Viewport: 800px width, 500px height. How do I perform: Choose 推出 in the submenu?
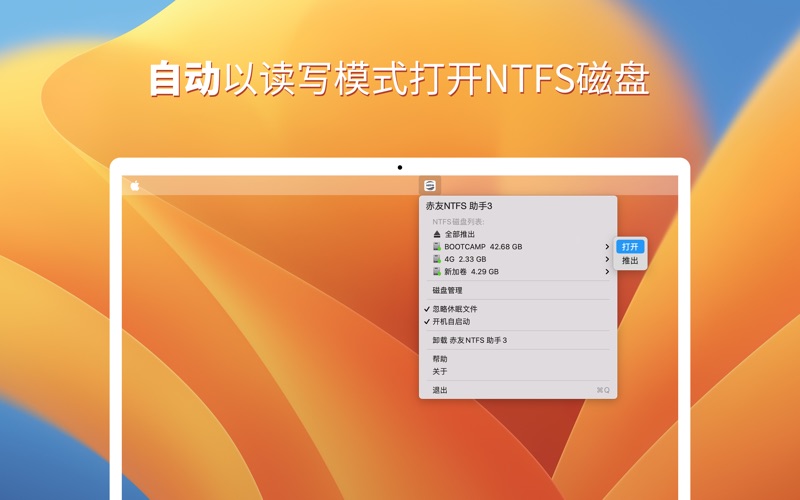[630, 260]
